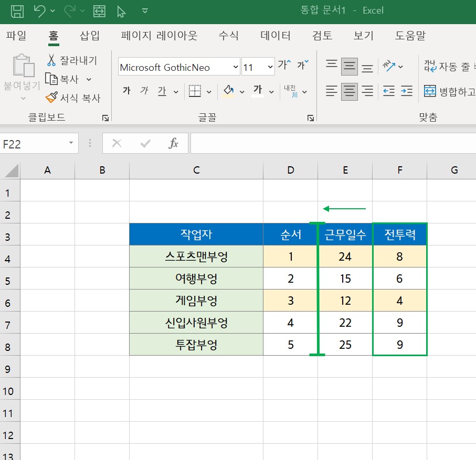Toggle bold formatting 가
The height and width of the screenshot is (460, 476).
click(126, 90)
